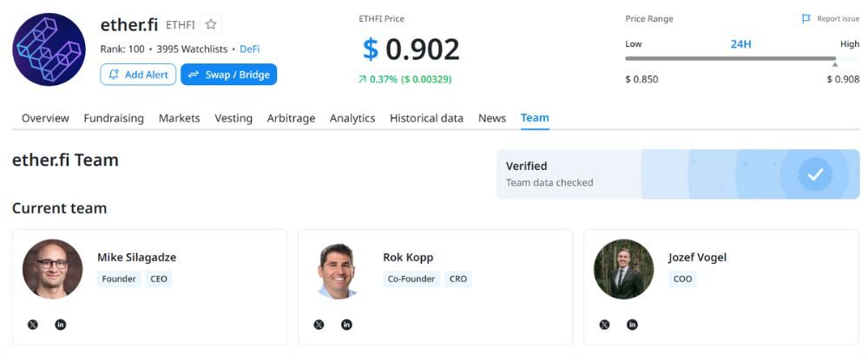
Task: Open Mike Silagadze's X profile
Action: point(33,324)
